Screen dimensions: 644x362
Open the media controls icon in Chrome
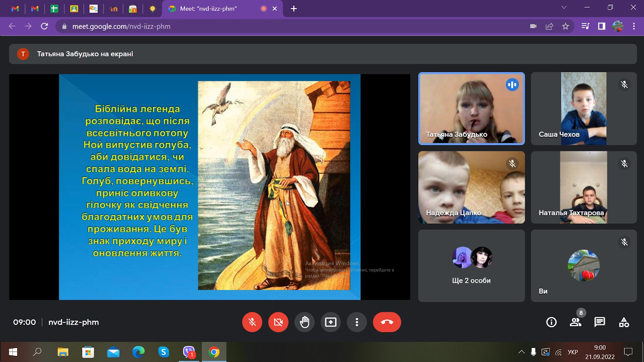pos(586,26)
